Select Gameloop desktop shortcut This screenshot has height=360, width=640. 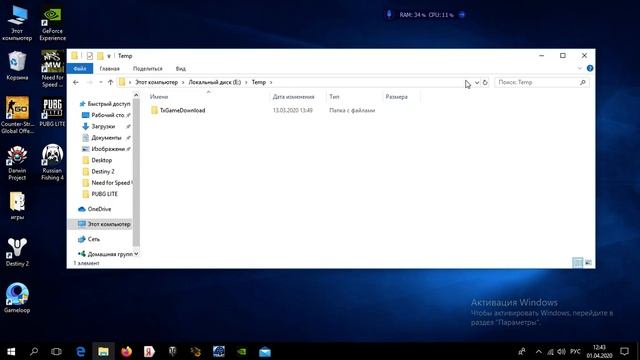pyautogui.click(x=17, y=298)
